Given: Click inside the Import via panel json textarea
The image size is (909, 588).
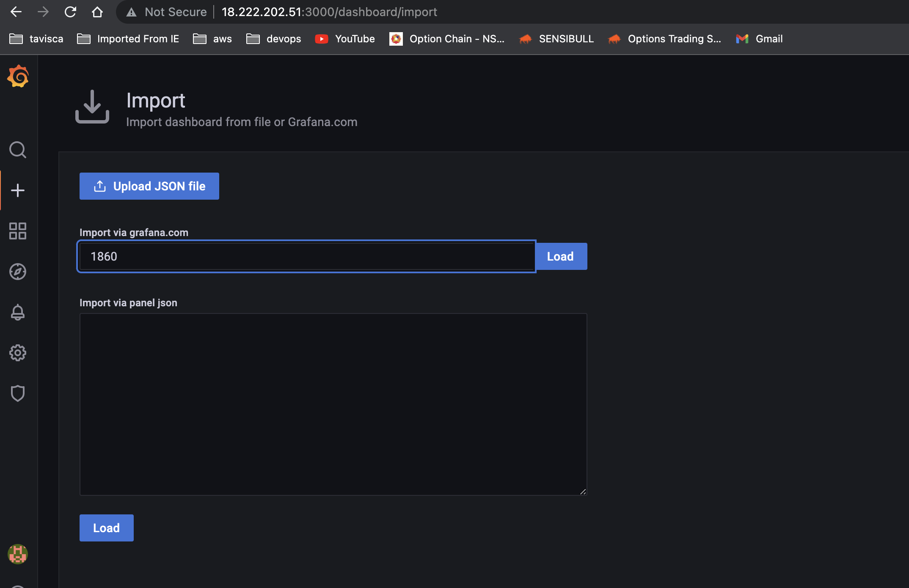Looking at the screenshot, I should tap(333, 402).
